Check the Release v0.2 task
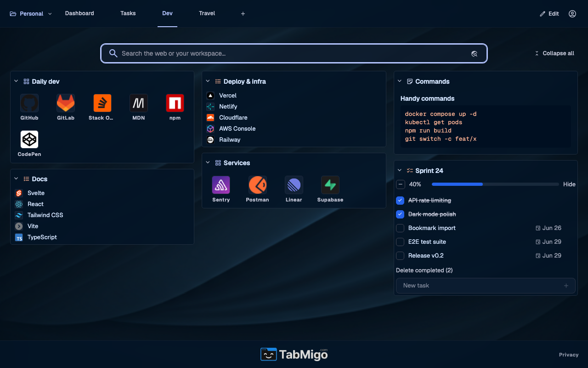Viewport: 588px width, 368px height. [x=400, y=256]
